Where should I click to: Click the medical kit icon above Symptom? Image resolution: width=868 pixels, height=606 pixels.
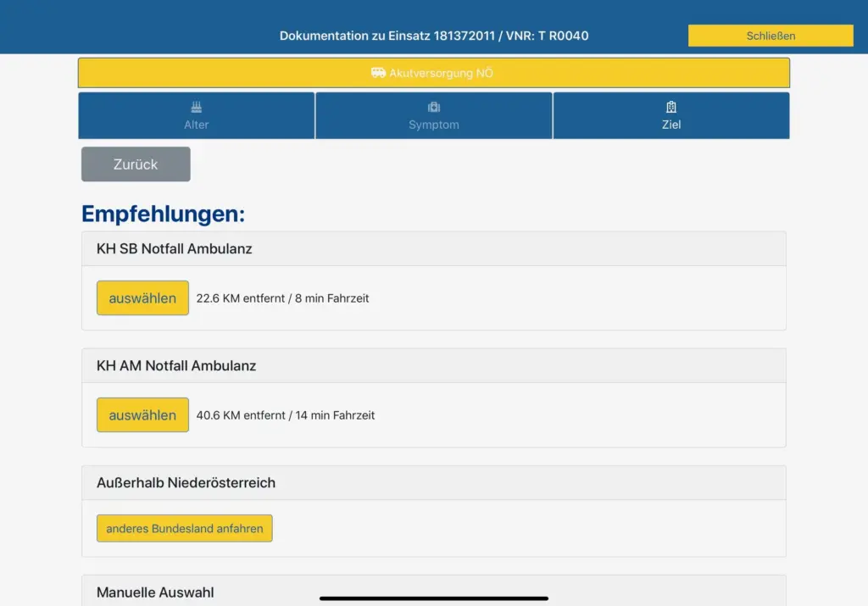[434, 108]
